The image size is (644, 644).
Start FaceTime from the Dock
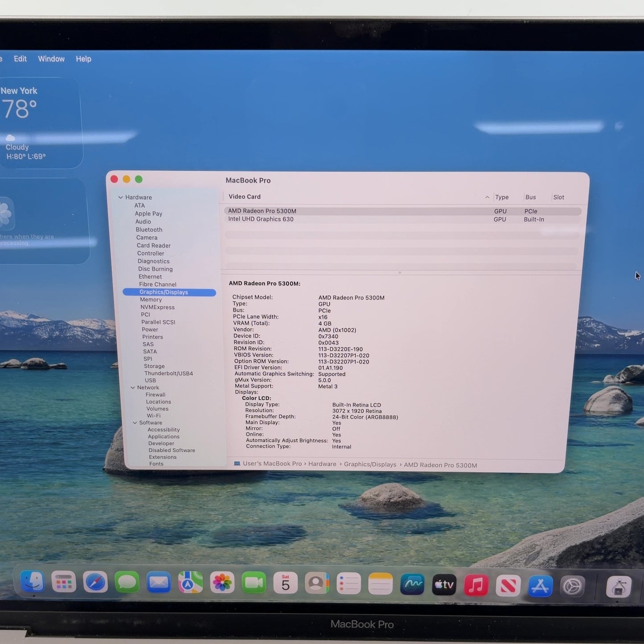[254, 583]
